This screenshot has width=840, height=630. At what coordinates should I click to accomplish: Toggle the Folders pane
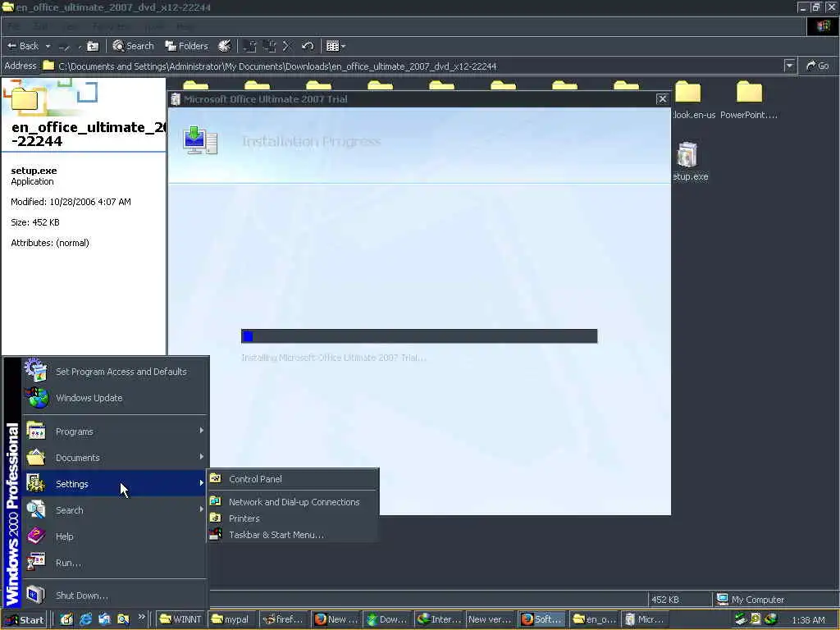(x=186, y=46)
